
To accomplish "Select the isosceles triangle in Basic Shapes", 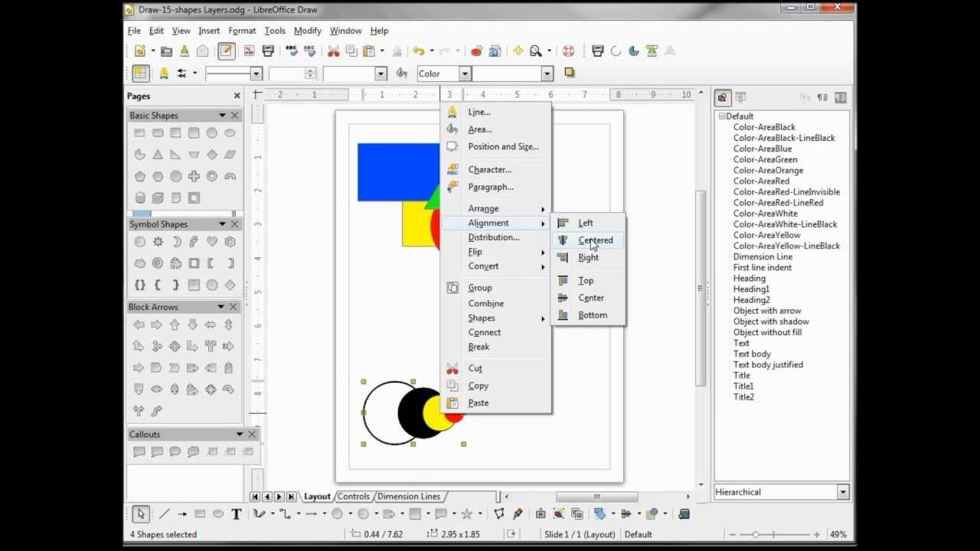I will (x=158, y=155).
